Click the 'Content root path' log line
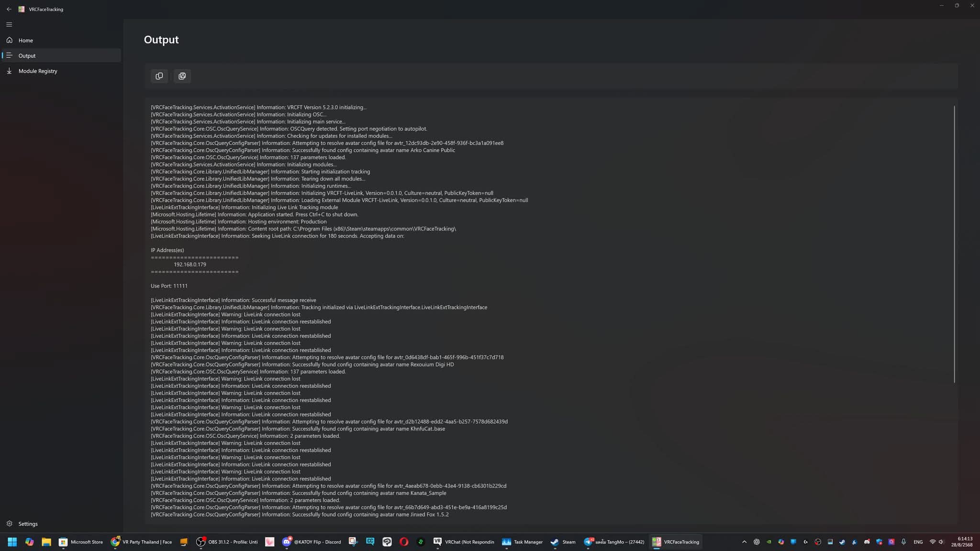980x551 pixels. coord(303,229)
